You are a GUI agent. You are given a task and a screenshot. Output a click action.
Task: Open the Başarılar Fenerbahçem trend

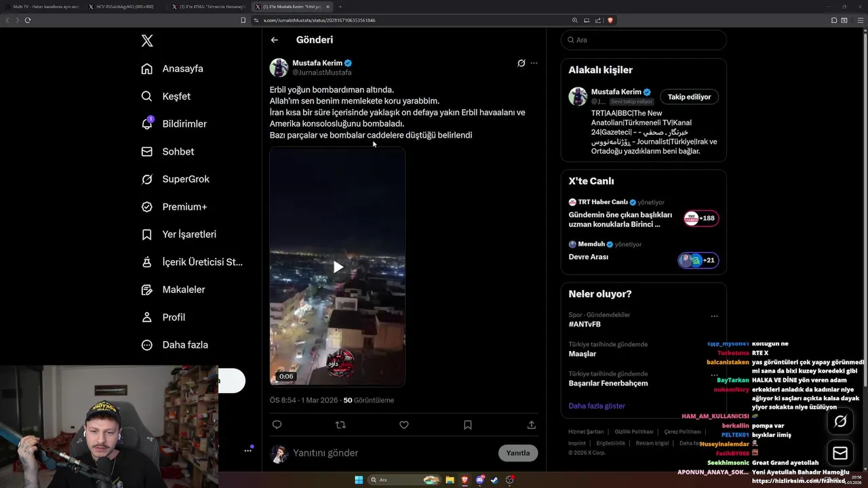(608, 384)
